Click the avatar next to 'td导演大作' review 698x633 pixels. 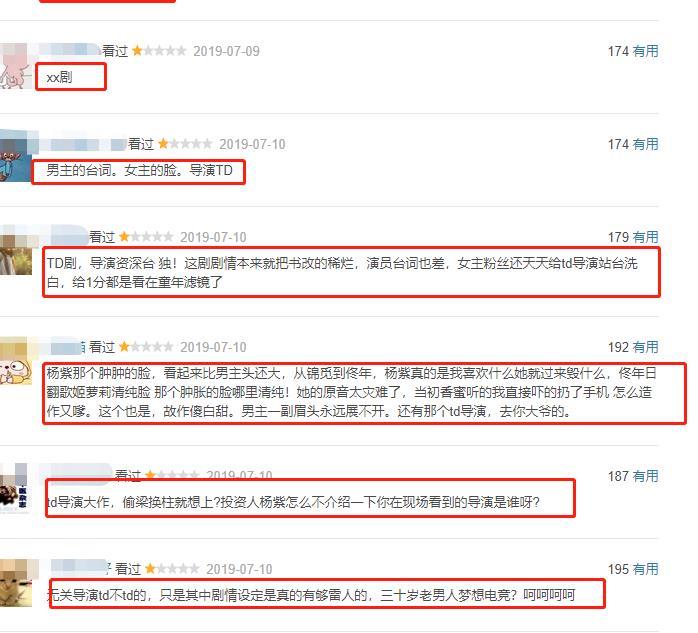[14, 488]
